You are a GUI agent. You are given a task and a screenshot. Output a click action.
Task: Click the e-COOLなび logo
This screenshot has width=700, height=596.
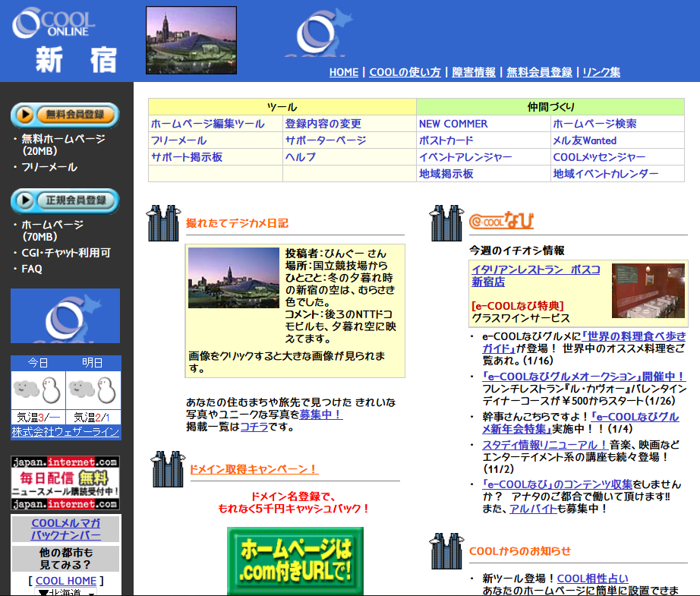501,221
